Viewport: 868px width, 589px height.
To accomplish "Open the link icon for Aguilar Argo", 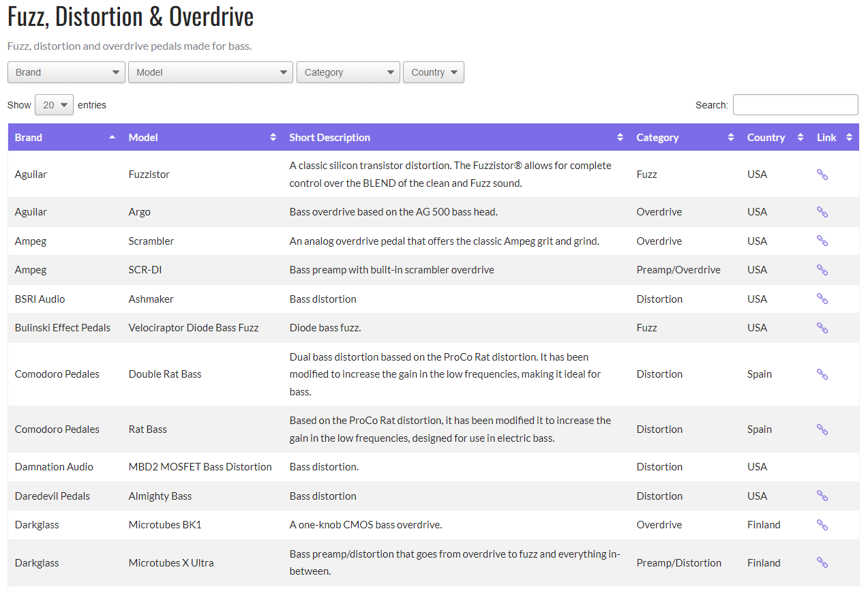I will pyautogui.click(x=822, y=212).
